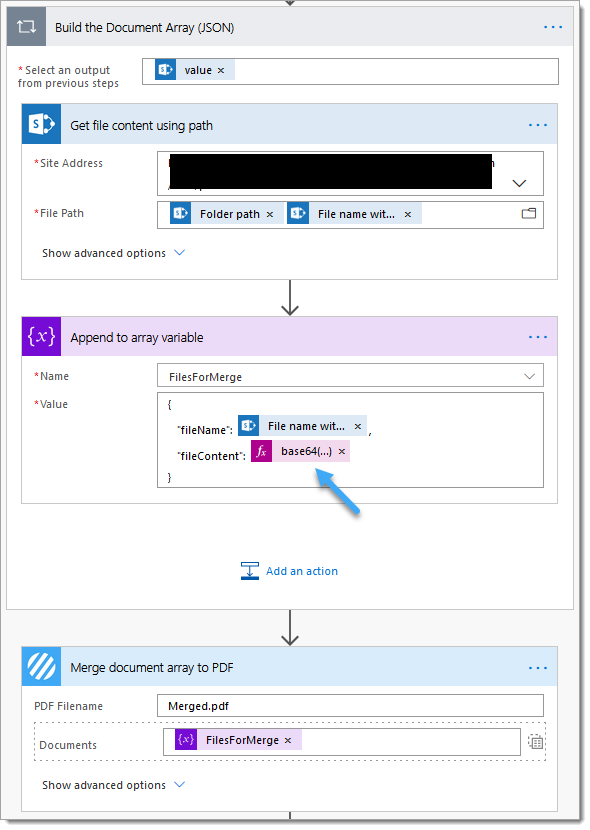
Task: Open ellipsis menu on Merge document array to PDF
Action: coord(538,668)
